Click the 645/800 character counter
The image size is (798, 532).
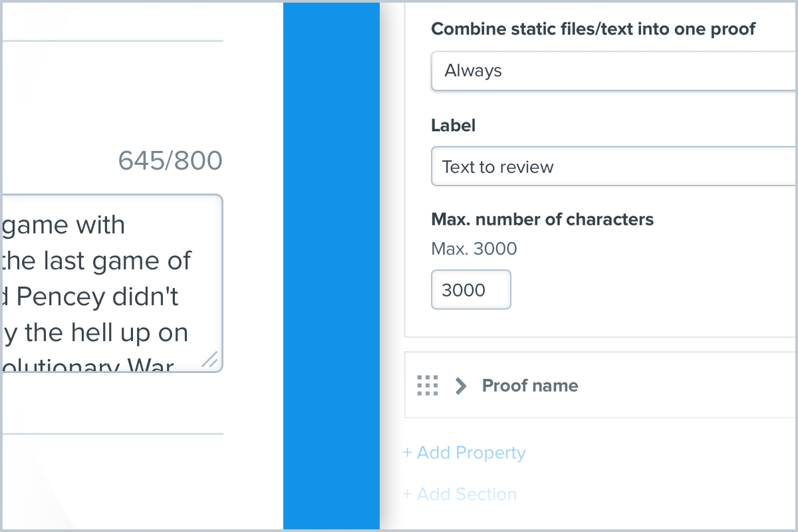click(170, 160)
